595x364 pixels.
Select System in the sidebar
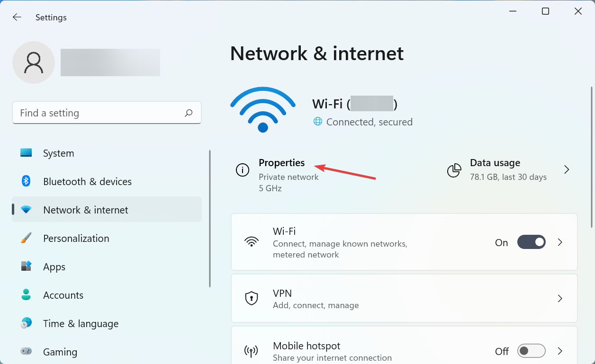[x=58, y=153]
